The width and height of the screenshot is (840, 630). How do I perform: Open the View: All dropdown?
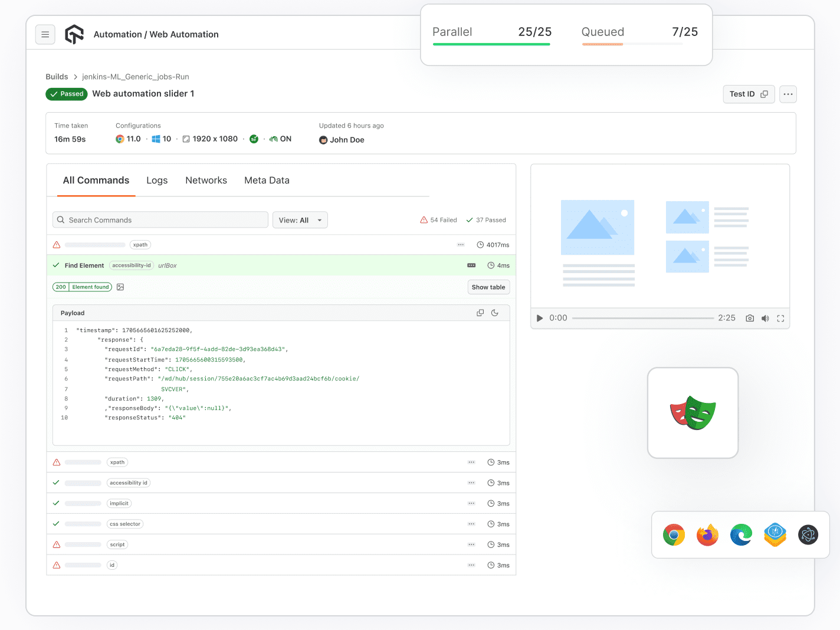click(x=300, y=220)
